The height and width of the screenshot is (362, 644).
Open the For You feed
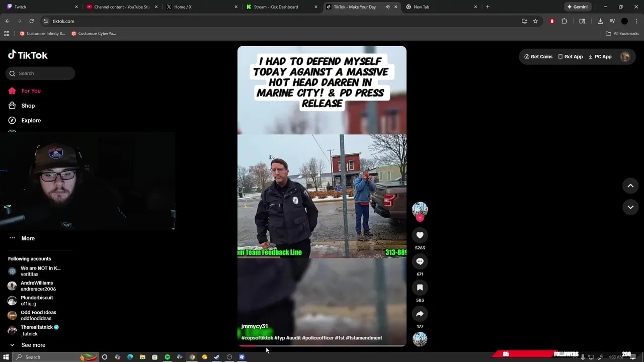[x=25, y=91]
